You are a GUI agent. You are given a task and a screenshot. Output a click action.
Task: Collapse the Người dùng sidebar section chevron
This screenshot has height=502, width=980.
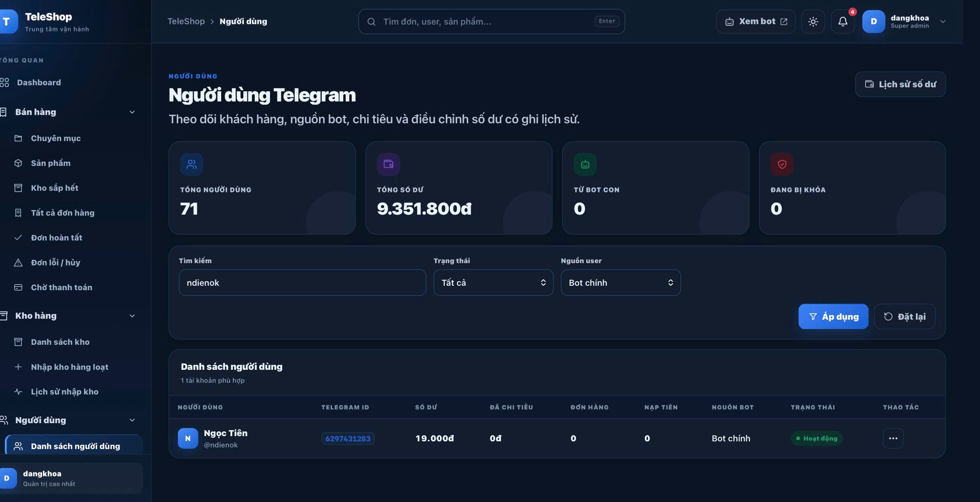pyautogui.click(x=132, y=420)
